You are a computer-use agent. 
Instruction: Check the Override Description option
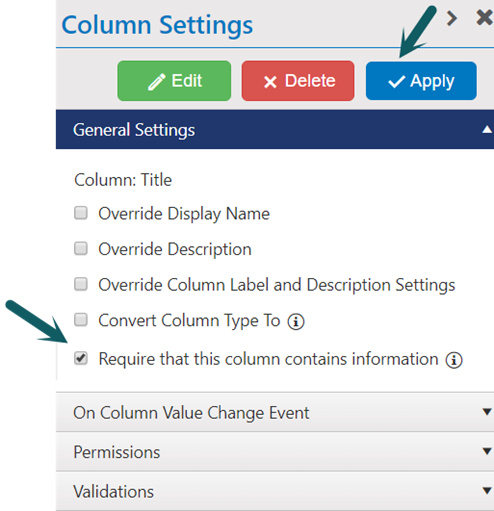[81, 248]
